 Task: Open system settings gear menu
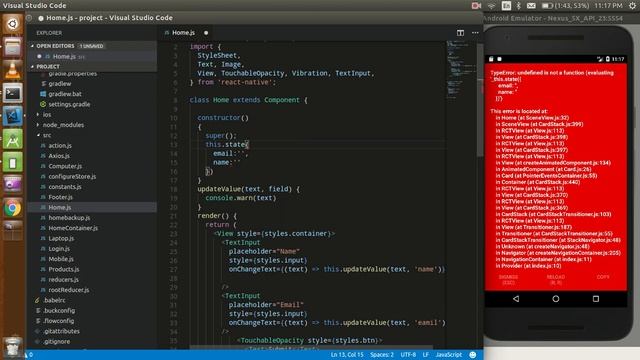[632, 6]
